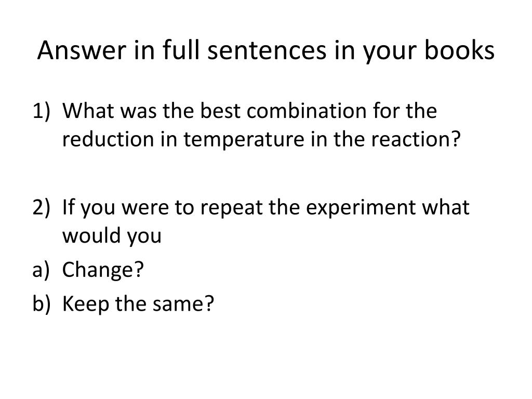Click the 'Keep the same?' option text

point(138,303)
